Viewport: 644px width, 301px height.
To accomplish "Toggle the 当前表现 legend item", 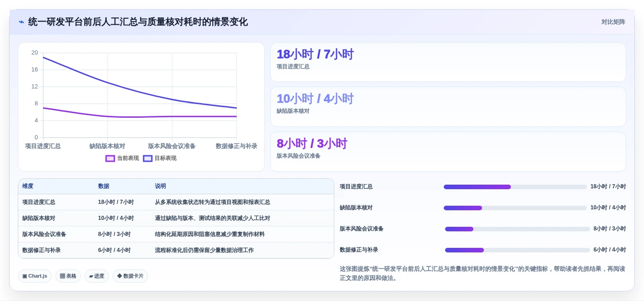I will [x=122, y=158].
